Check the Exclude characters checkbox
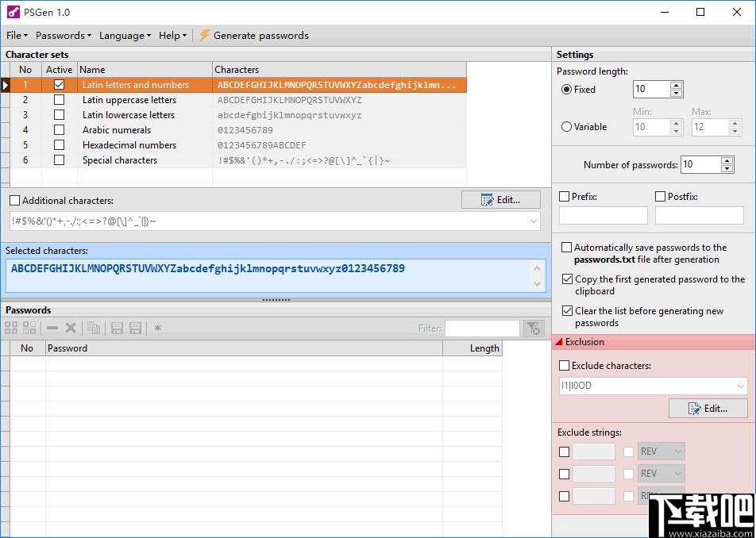The height and width of the screenshot is (538, 756). coord(564,366)
